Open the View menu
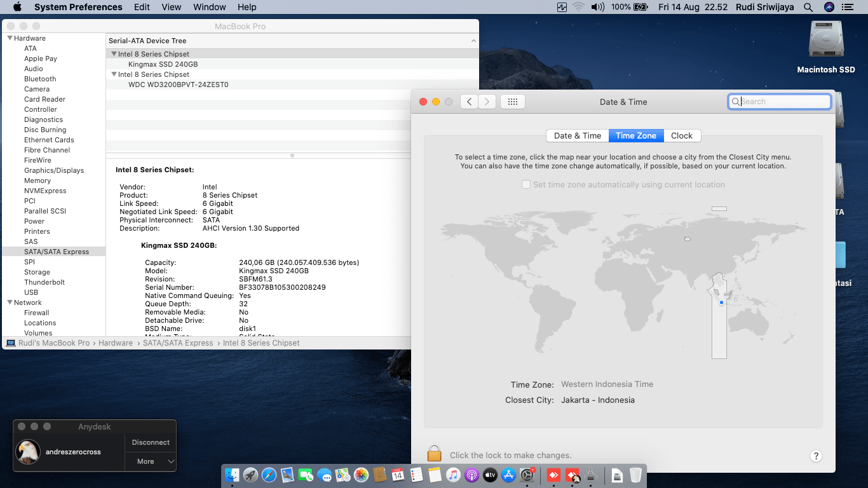The width and height of the screenshot is (868, 488). tap(172, 7)
